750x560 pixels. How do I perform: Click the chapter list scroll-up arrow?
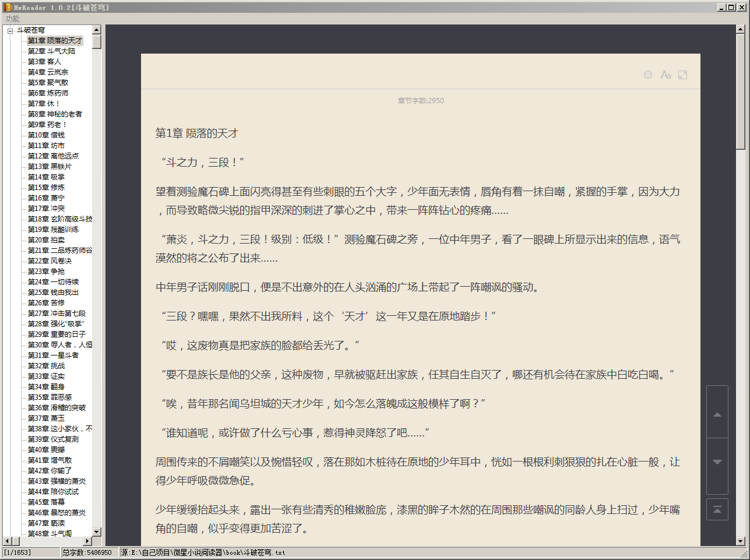point(97,30)
